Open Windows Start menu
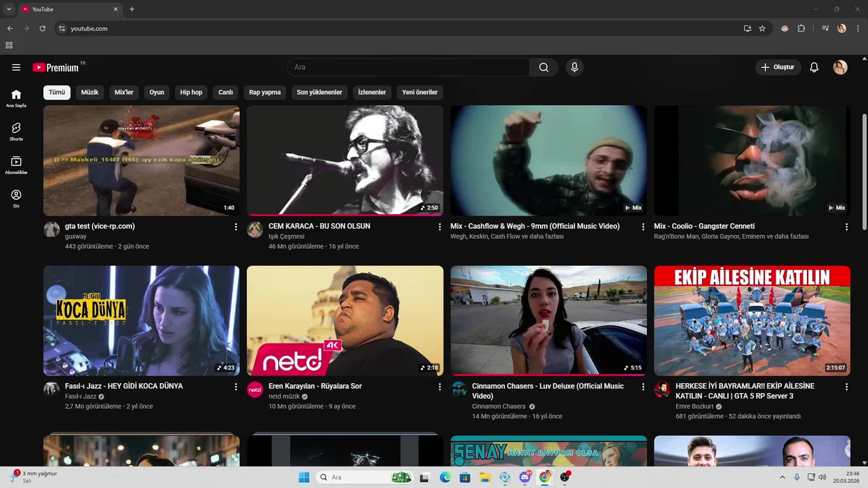The image size is (868, 488). (x=304, y=477)
